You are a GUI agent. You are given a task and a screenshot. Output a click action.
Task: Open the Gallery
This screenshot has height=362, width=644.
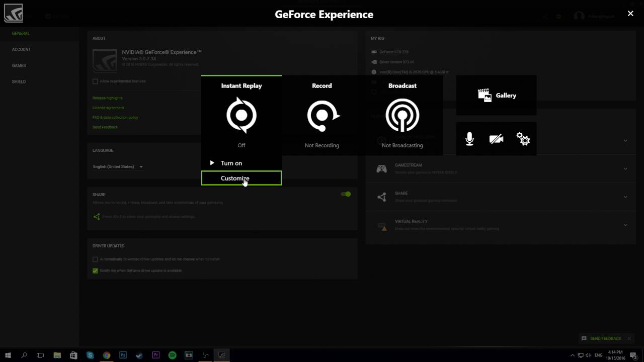pos(497,95)
